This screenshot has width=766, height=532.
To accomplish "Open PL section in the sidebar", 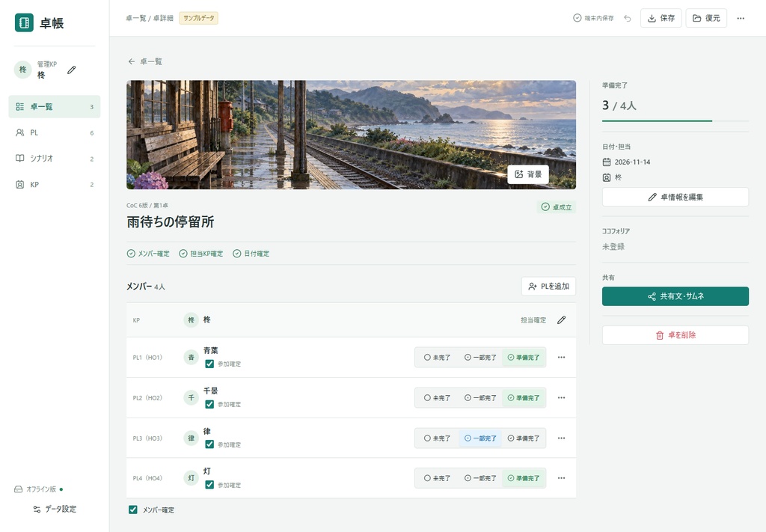I will [x=54, y=132].
